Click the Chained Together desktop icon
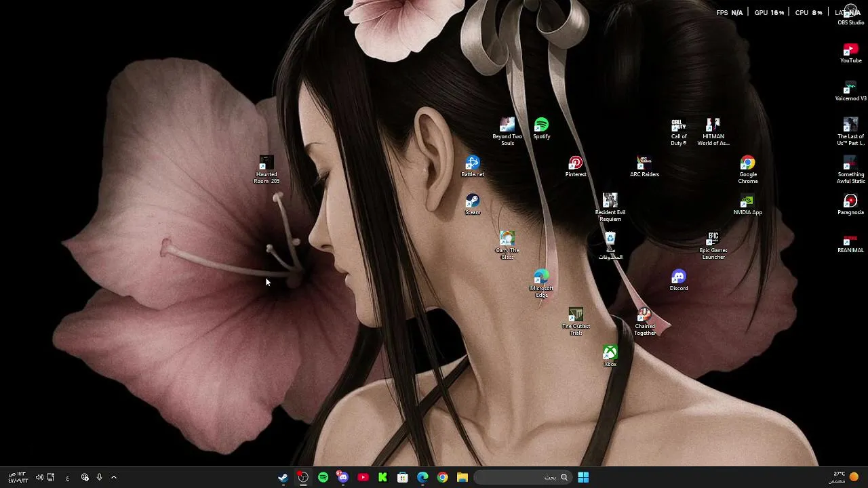This screenshot has width=868, height=488. click(645, 321)
